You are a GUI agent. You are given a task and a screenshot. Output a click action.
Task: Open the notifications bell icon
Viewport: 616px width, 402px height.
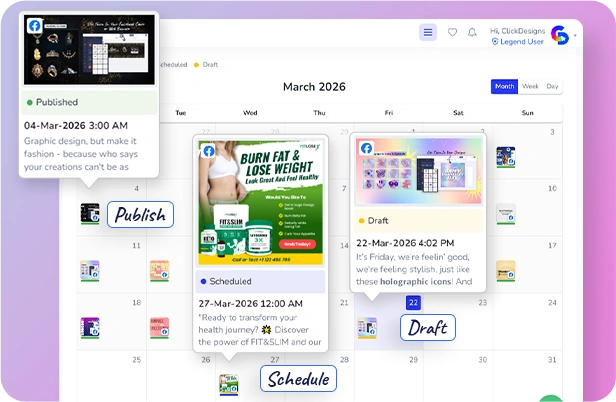click(x=472, y=32)
